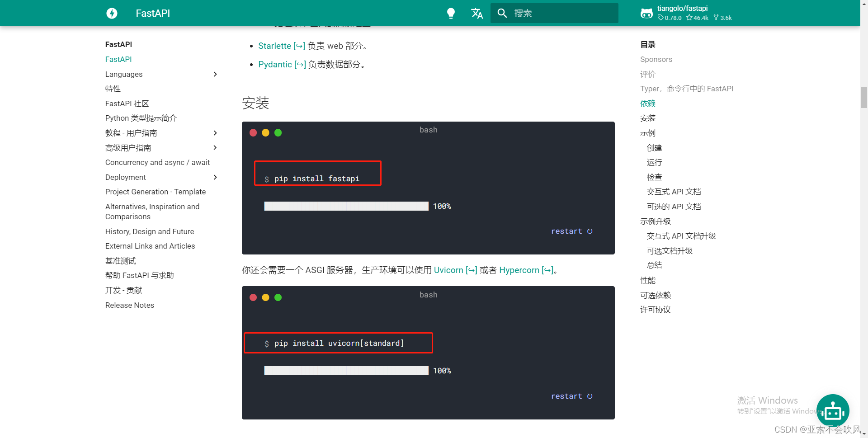Follow the Uvicorn link

click(x=455, y=270)
